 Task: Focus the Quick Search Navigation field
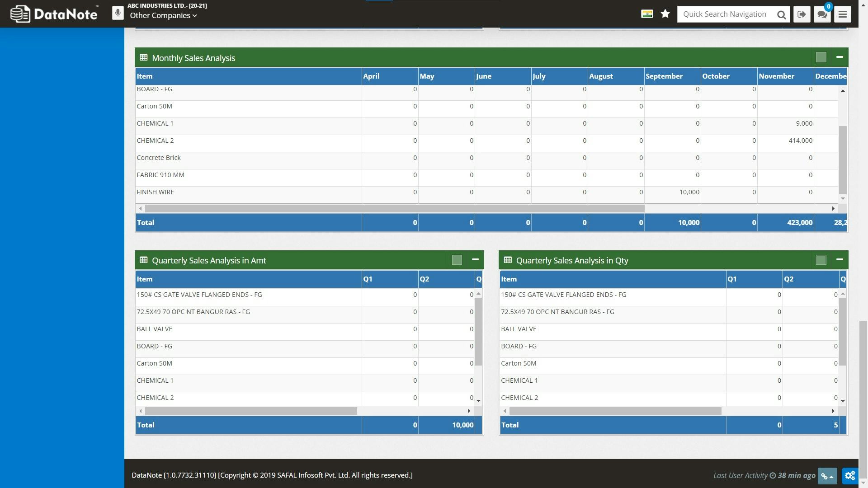click(x=725, y=14)
